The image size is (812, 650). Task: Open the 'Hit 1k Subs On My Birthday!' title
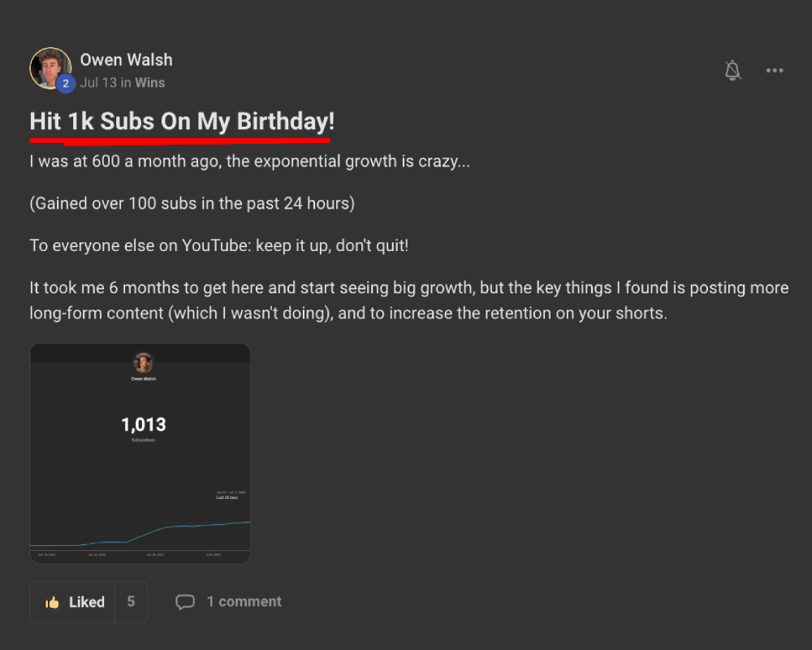point(182,122)
